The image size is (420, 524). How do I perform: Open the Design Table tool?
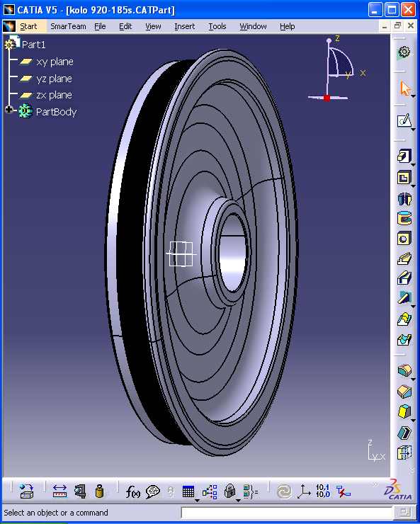188,491
